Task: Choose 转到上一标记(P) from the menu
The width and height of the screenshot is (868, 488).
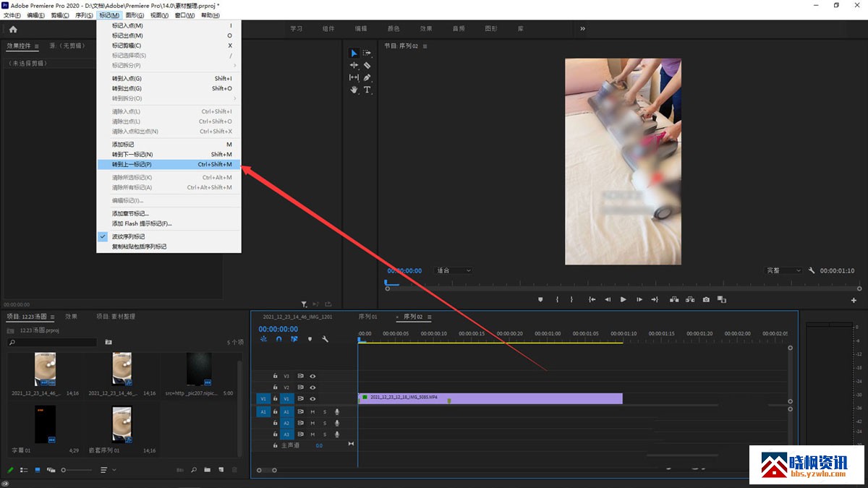Action: [x=169, y=164]
